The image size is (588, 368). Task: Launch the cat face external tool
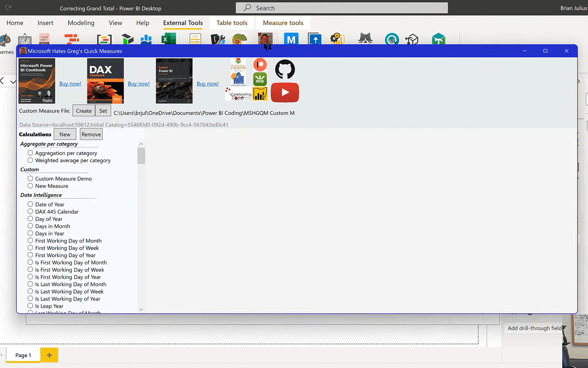point(365,39)
